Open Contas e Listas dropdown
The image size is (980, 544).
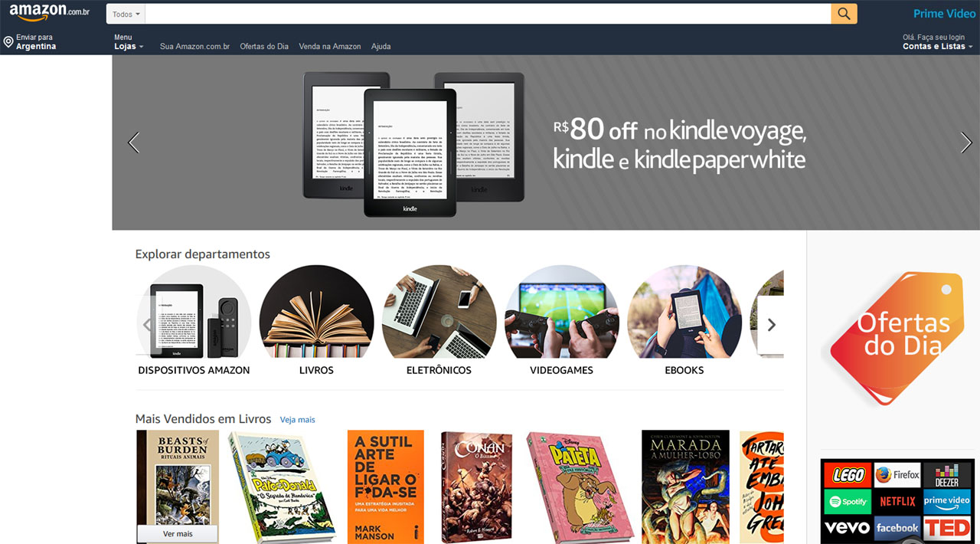[x=937, y=46]
